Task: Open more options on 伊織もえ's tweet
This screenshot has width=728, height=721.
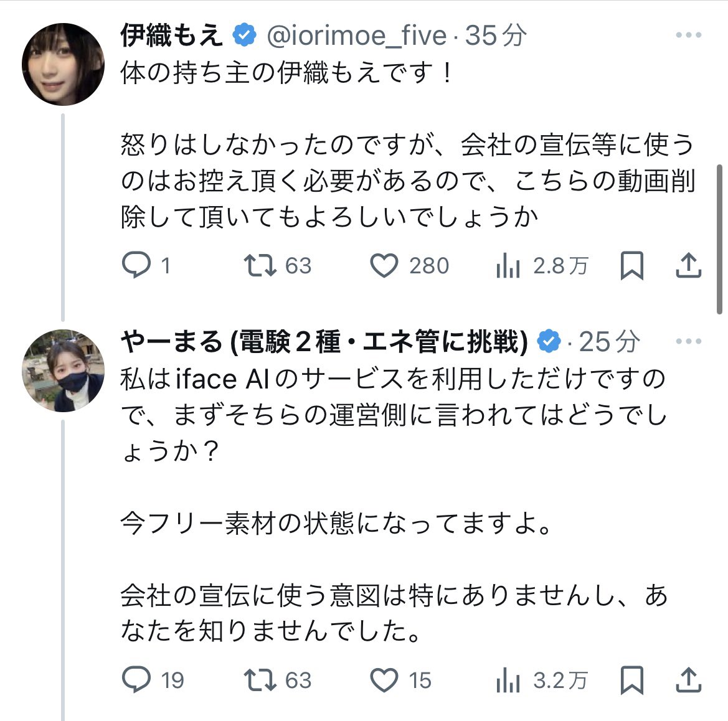Action: 688,35
